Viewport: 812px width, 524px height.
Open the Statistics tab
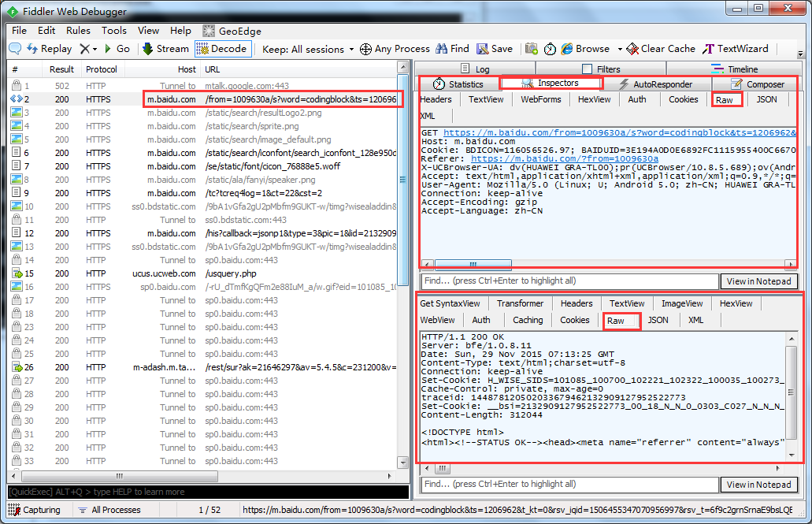coord(458,84)
